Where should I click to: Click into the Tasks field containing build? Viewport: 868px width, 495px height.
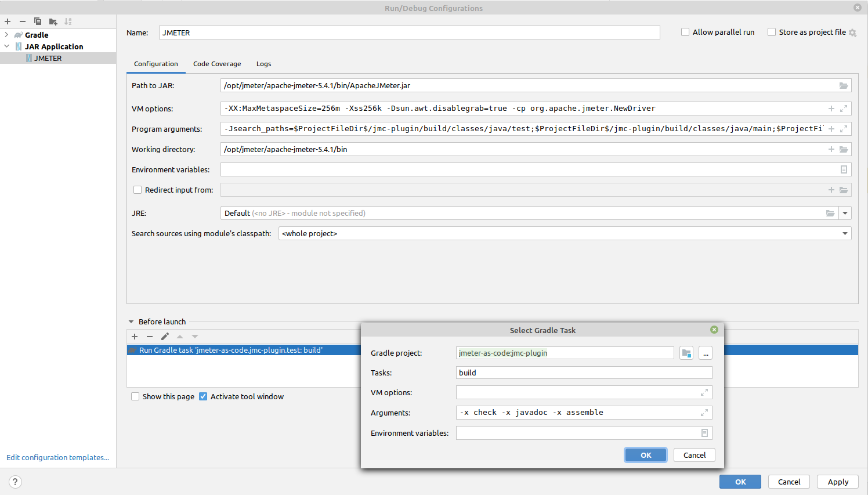[584, 373]
